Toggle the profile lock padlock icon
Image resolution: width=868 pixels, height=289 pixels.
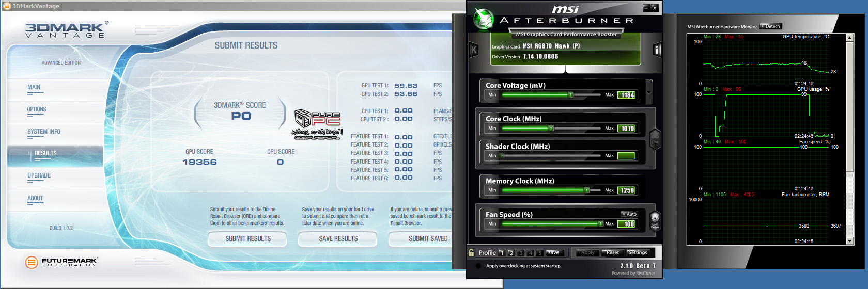click(x=471, y=252)
